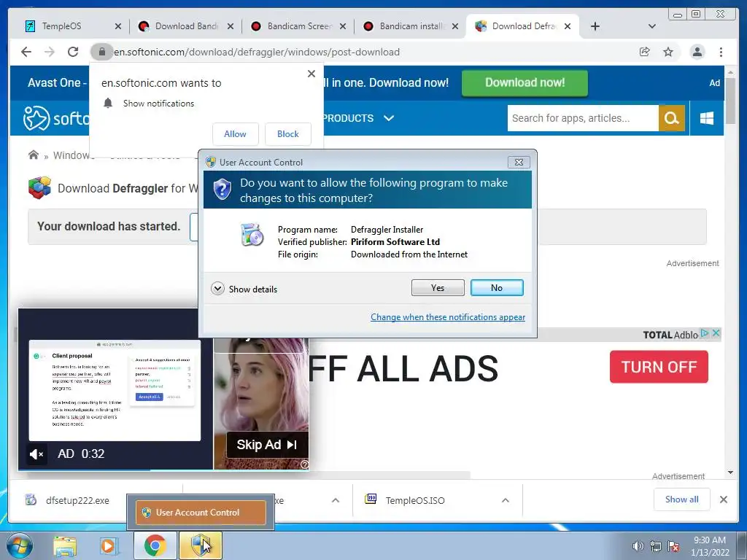Click the Defraggler app icon
This screenshot has width=747, height=560.
click(x=39, y=187)
